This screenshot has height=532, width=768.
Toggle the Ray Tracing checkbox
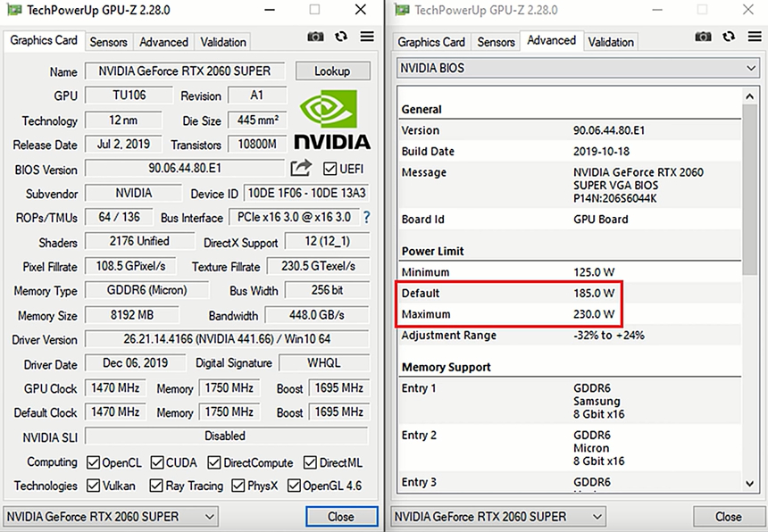coord(156,486)
